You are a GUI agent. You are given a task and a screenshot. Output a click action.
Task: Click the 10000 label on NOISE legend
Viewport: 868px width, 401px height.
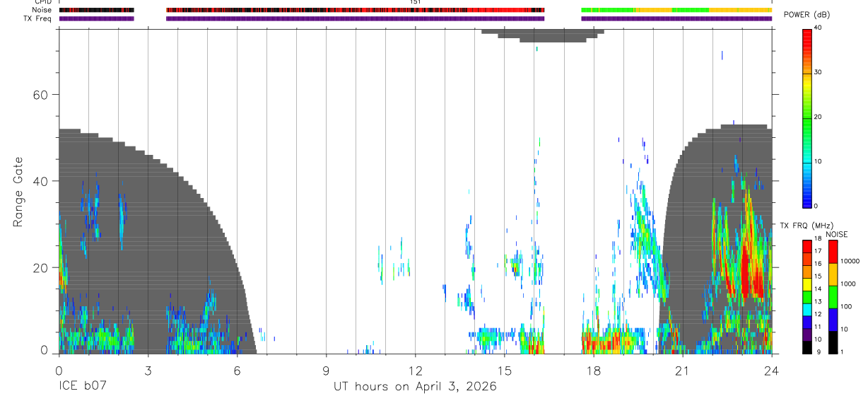pyautogui.click(x=850, y=261)
